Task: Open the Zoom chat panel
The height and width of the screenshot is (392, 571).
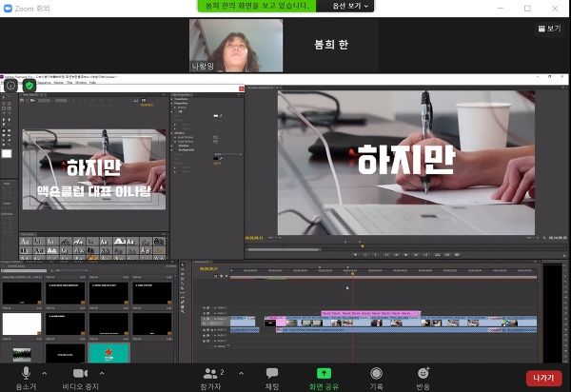Action: point(272,373)
